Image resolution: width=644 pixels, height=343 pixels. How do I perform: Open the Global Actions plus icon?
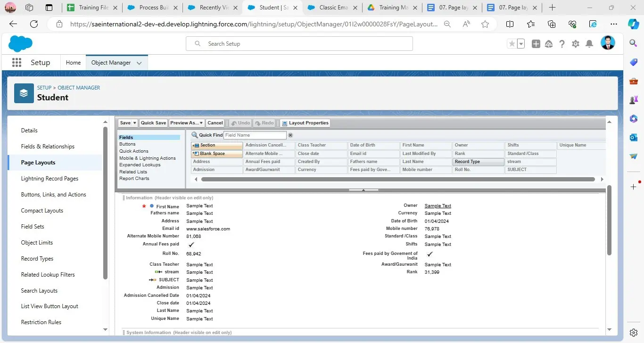(536, 44)
